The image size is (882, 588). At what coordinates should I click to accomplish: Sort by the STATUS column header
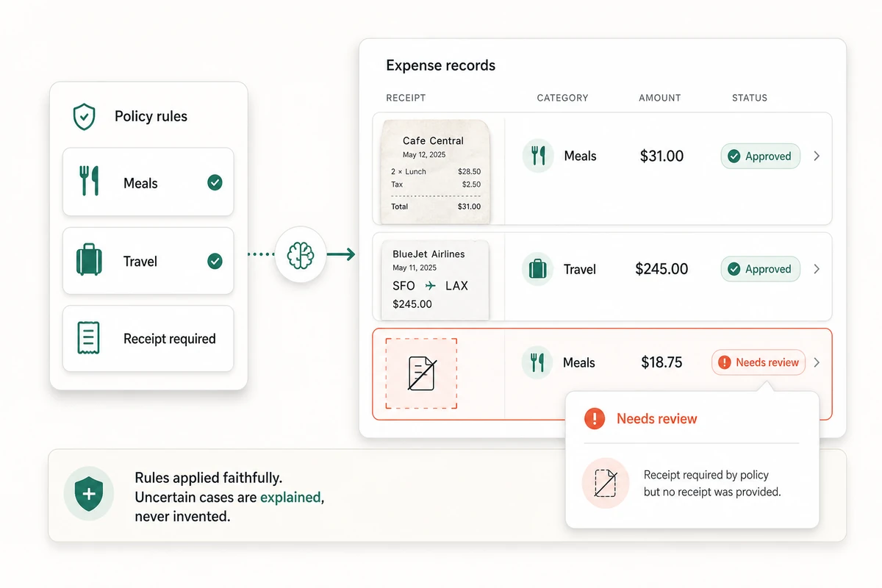point(750,98)
